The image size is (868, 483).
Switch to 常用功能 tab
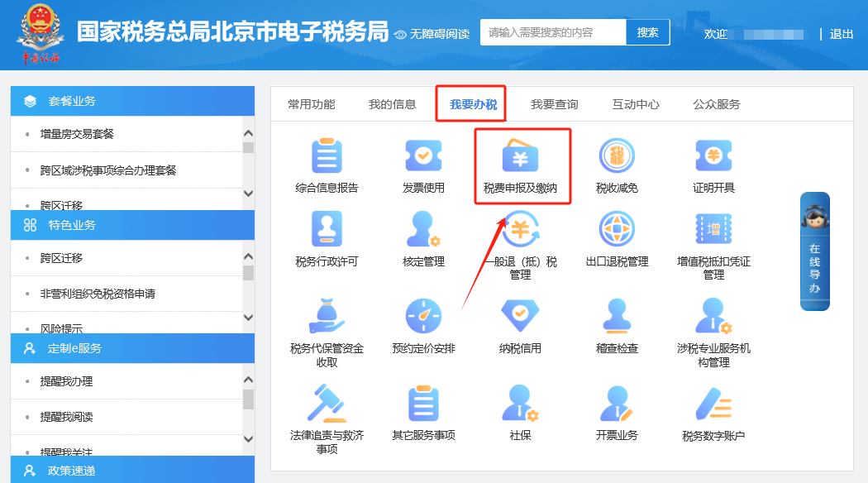point(311,104)
